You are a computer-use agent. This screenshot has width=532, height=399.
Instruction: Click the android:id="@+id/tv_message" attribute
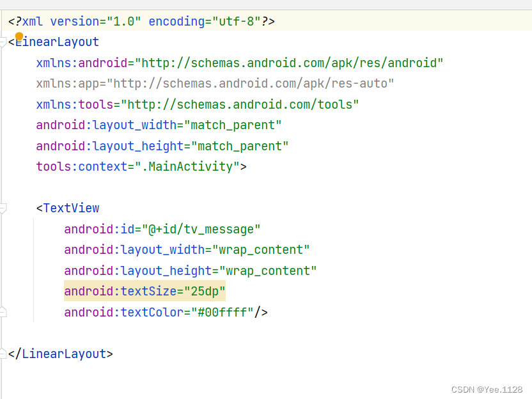pos(162,230)
